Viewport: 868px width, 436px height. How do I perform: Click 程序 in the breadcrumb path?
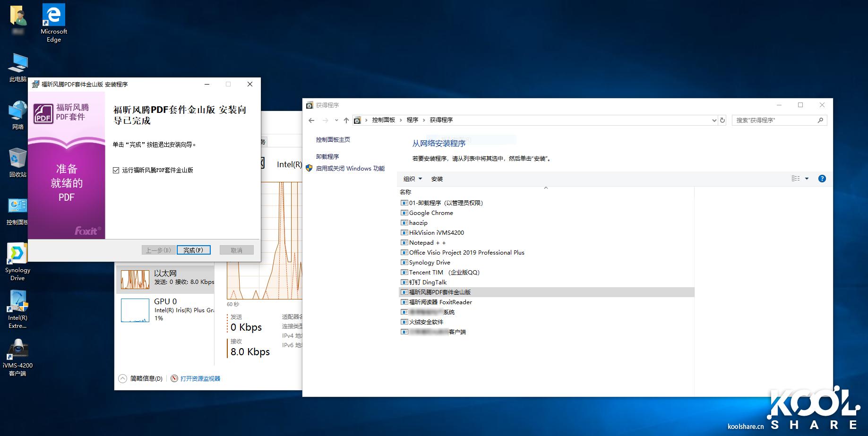pyautogui.click(x=413, y=120)
